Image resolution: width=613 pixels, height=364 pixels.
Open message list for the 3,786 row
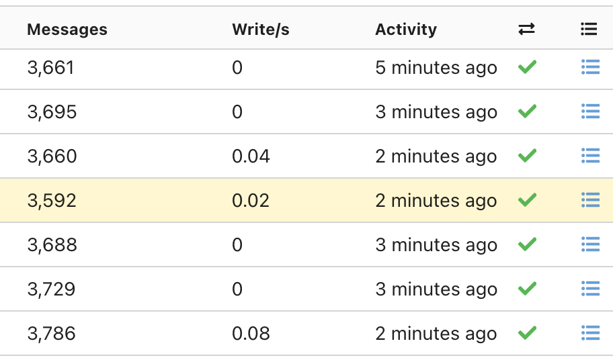pyautogui.click(x=589, y=333)
